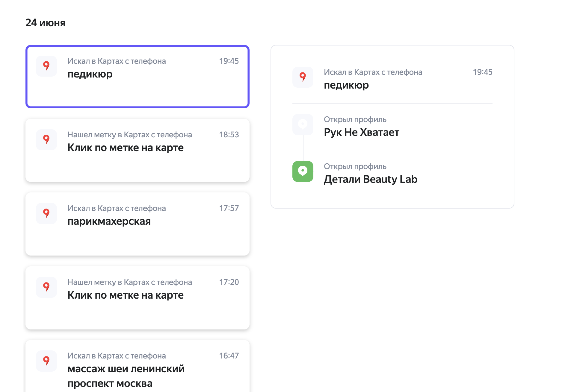Click 19:45 timestamp in the detail panel
Image resolution: width=580 pixels, height=392 pixels.
[x=482, y=72]
